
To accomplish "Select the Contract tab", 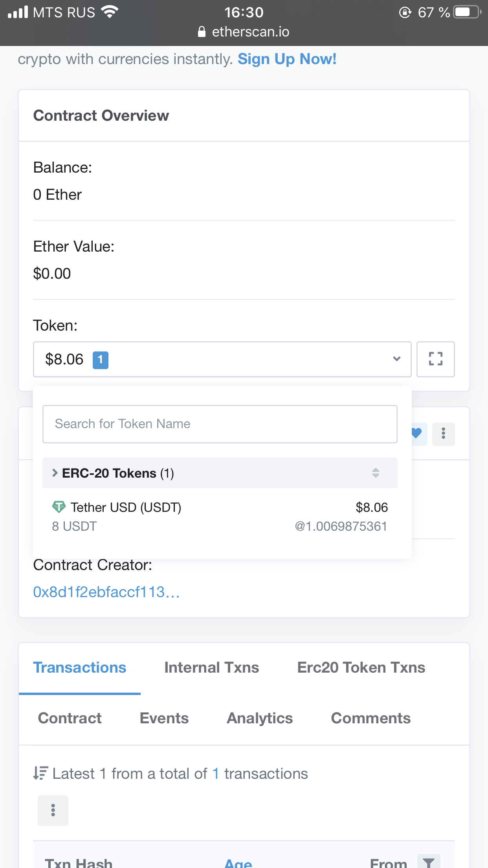I will [70, 718].
